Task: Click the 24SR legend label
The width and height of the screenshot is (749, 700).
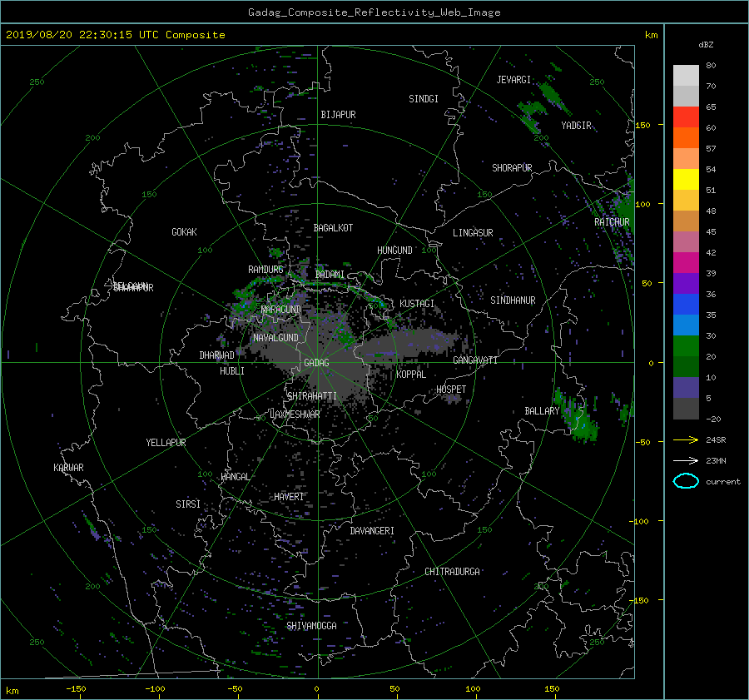Action: (x=716, y=439)
